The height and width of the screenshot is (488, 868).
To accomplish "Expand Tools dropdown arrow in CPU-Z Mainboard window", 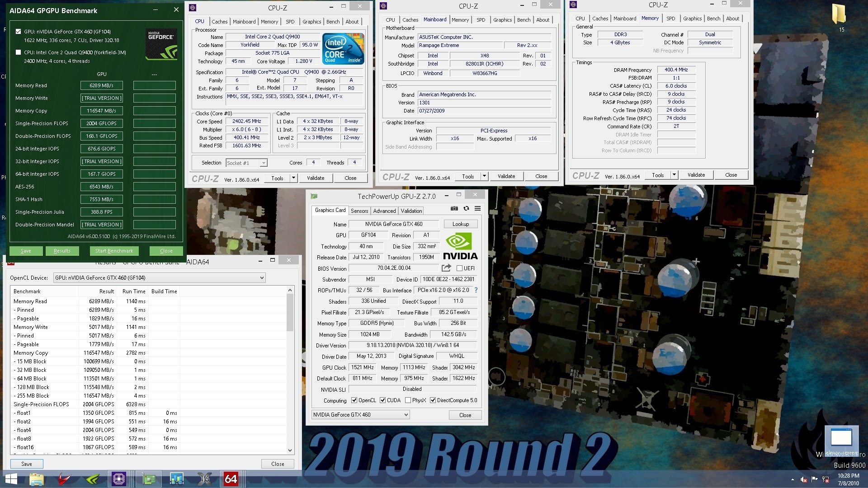I will [484, 176].
